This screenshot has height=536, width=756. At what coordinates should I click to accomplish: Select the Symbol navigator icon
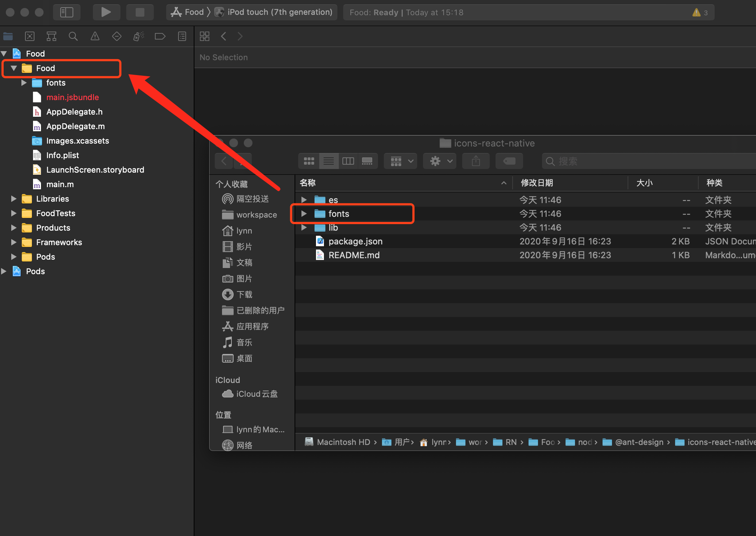coord(51,36)
